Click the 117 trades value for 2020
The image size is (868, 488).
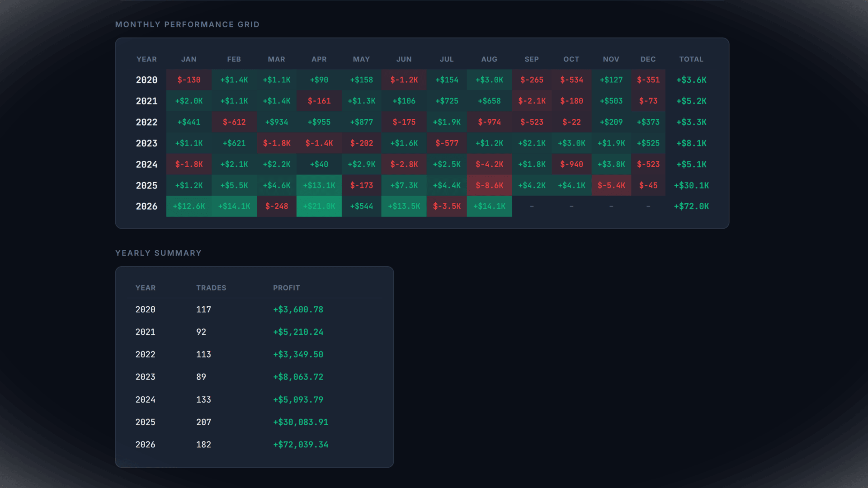[x=203, y=310]
